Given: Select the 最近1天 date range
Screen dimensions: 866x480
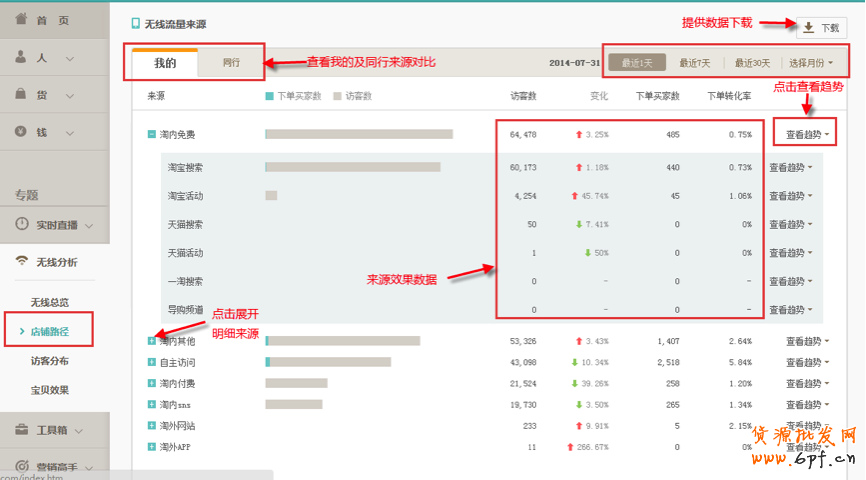Looking at the screenshot, I should pyautogui.click(x=637, y=62).
